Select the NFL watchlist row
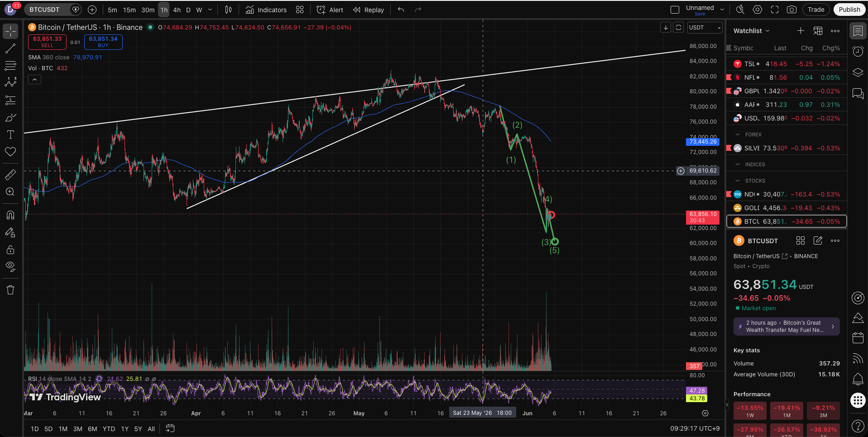Image resolution: width=868 pixels, height=437 pixels. coord(786,77)
